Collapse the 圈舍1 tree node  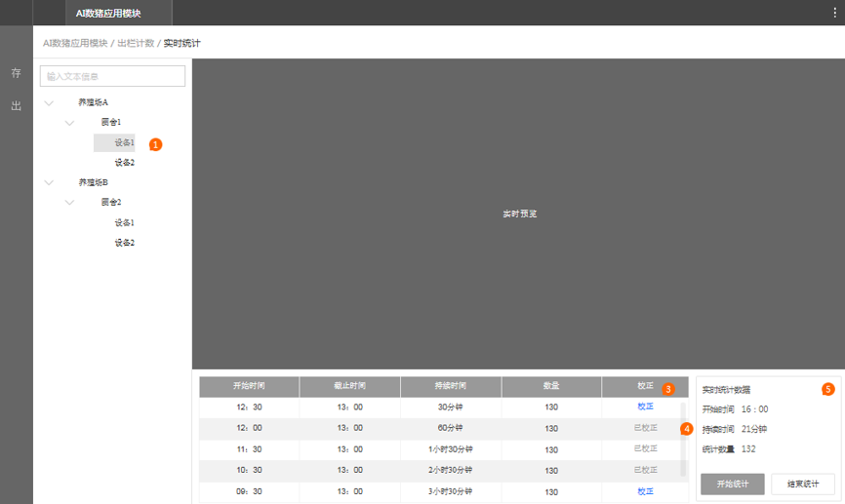point(69,123)
